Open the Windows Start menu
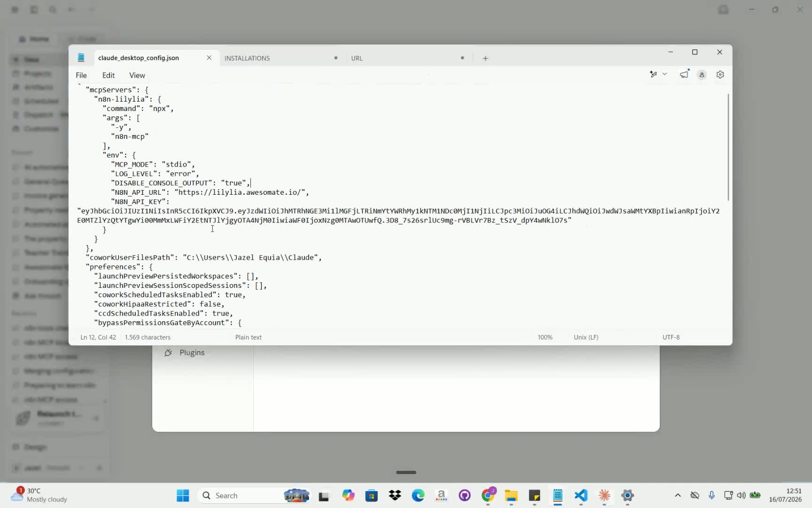The height and width of the screenshot is (508, 812). [183, 495]
